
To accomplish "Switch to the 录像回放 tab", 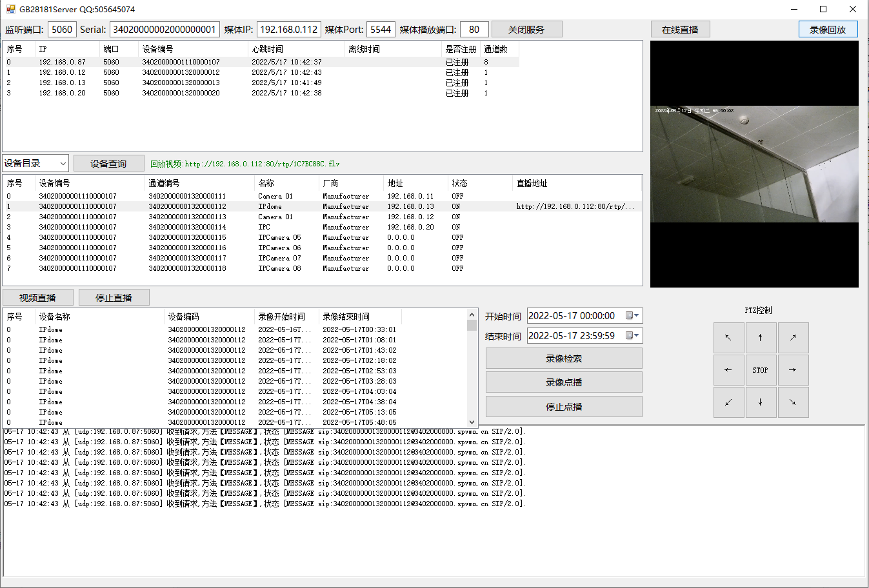I will pos(828,29).
